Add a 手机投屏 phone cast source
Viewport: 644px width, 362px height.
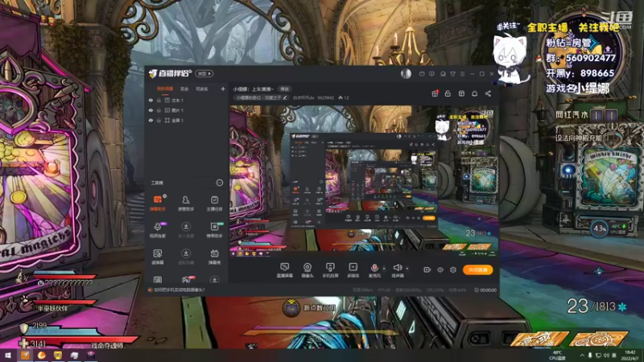[330, 270]
